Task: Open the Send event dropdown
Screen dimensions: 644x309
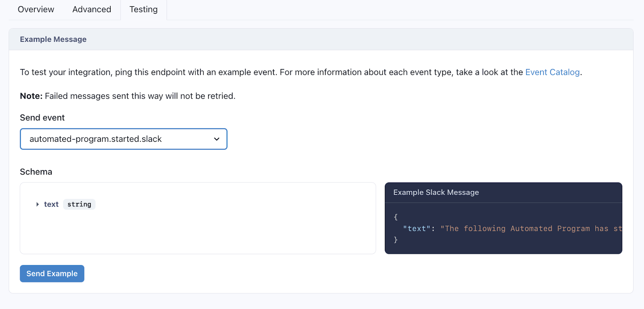Action: 123,139
